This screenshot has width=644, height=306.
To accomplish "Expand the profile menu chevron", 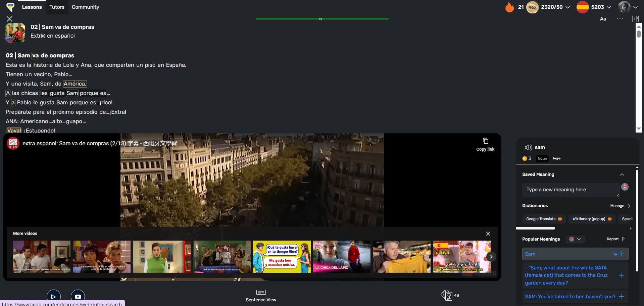I will [635, 7].
